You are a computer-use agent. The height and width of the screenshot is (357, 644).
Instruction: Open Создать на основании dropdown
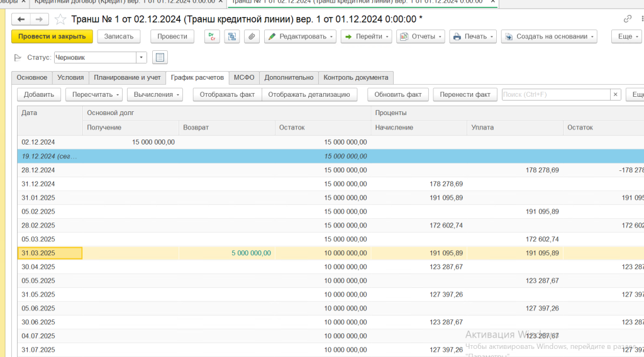click(549, 36)
